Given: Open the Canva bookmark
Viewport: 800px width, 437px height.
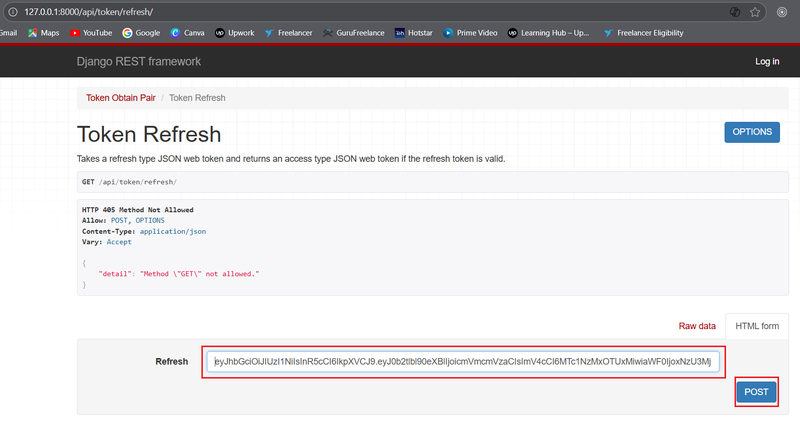Looking at the screenshot, I should pyautogui.click(x=187, y=33).
